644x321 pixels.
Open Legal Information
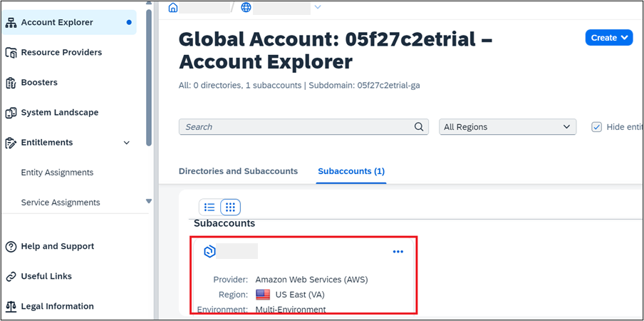[x=57, y=306]
